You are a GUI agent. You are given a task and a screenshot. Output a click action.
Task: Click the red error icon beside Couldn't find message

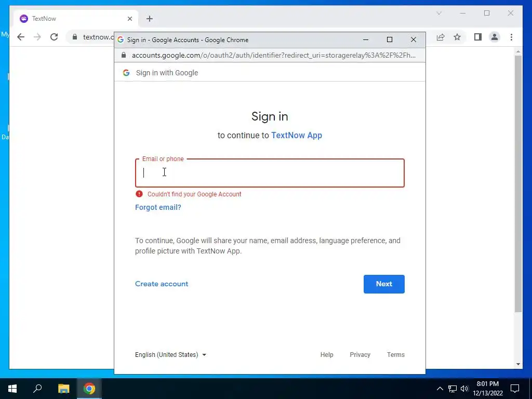[139, 194]
